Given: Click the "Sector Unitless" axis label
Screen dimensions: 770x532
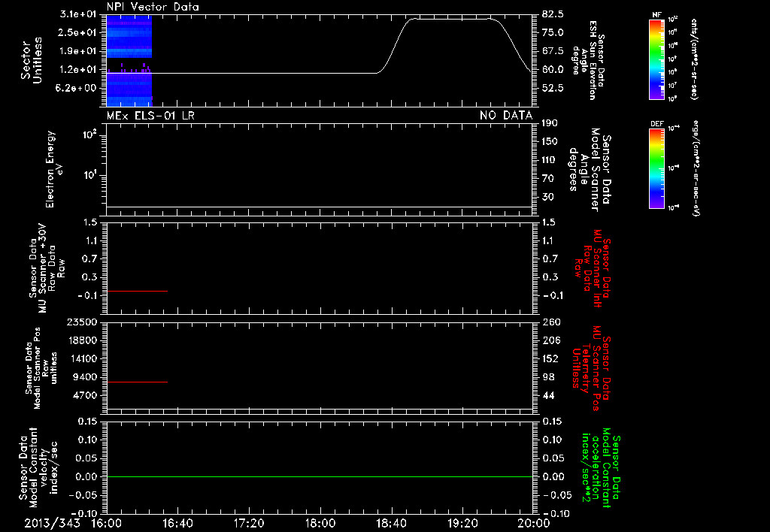Looking at the screenshot, I should click(32, 61).
